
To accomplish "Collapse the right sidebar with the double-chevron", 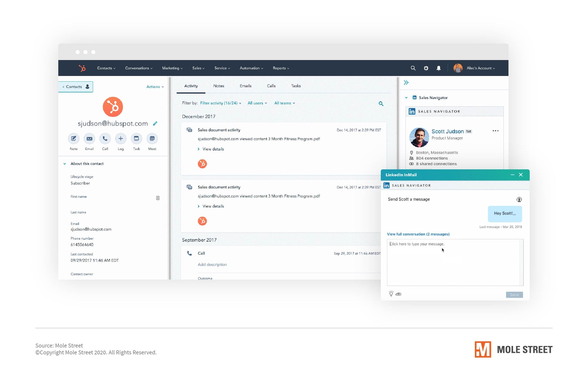I will 406,83.
